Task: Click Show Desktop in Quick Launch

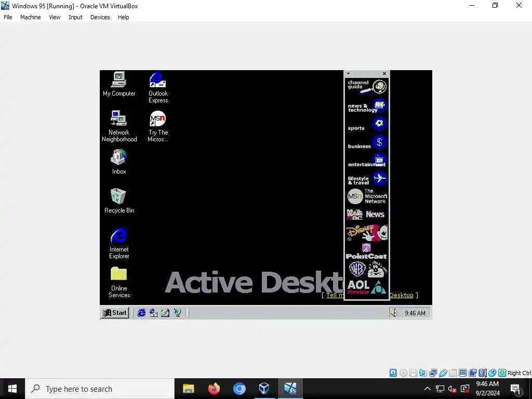Action: tap(165, 312)
